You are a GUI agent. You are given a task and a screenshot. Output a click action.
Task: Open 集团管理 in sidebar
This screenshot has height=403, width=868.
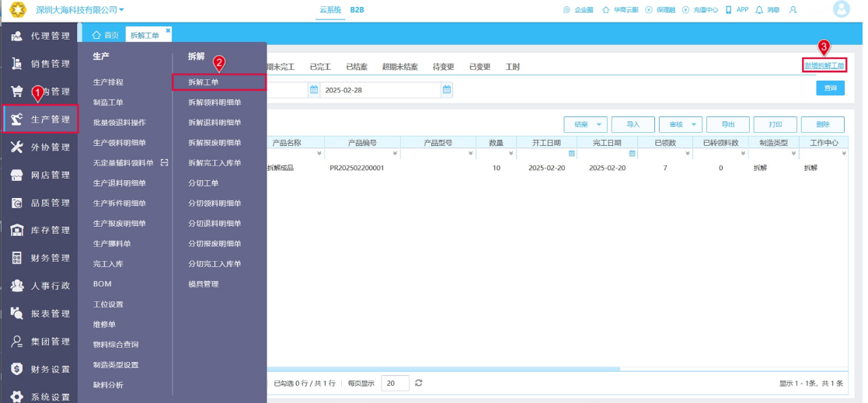coord(40,341)
